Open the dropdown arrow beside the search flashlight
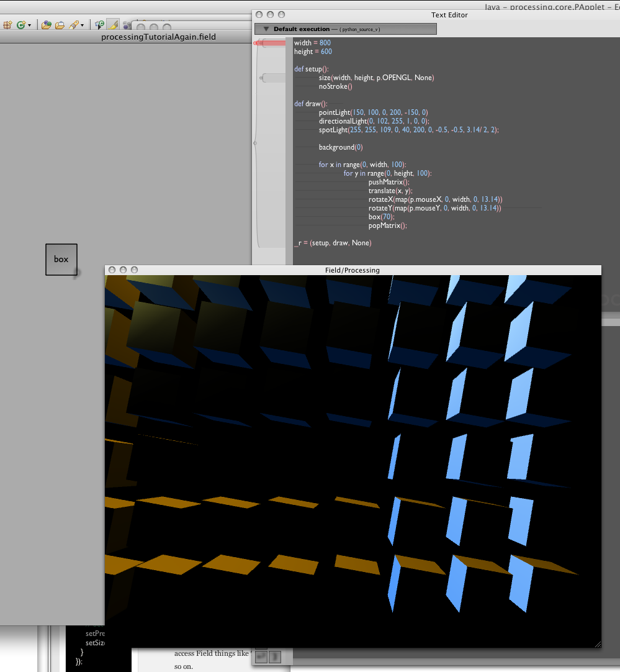 point(82,25)
